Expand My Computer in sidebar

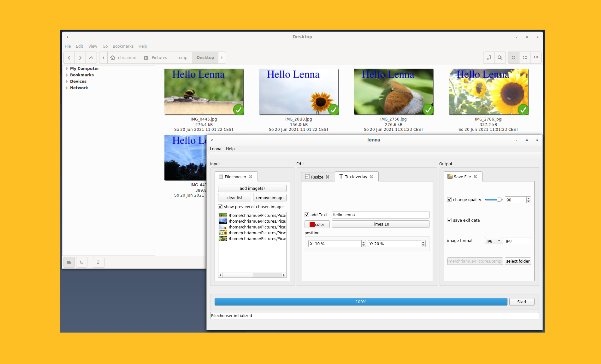point(67,69)
